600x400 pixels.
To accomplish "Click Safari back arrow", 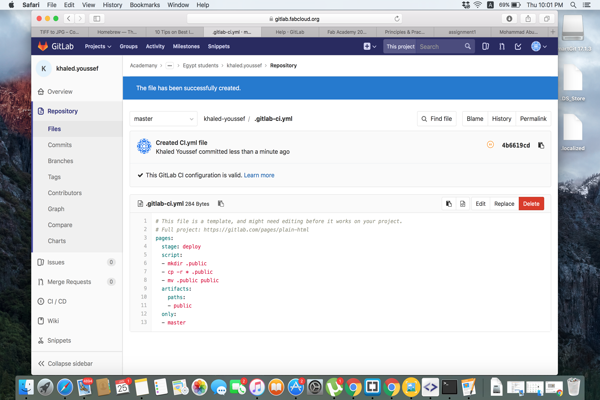I will point(68,18).
